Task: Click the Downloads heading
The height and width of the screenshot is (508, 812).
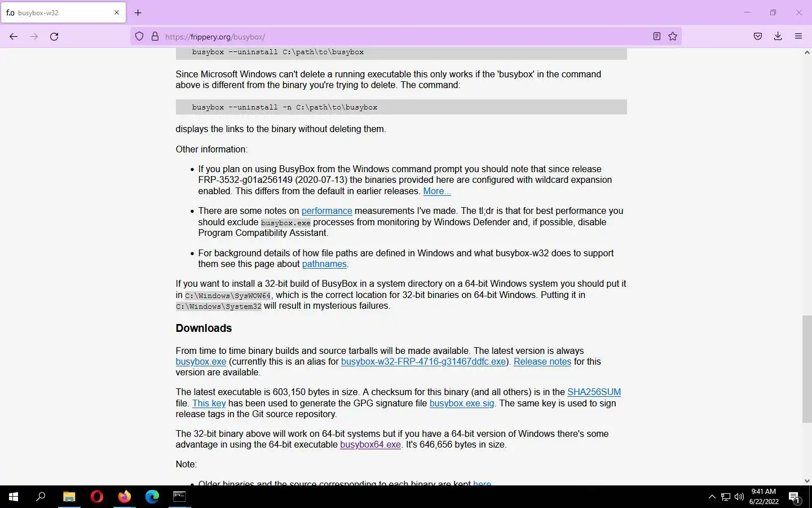Action: [204, 328]
